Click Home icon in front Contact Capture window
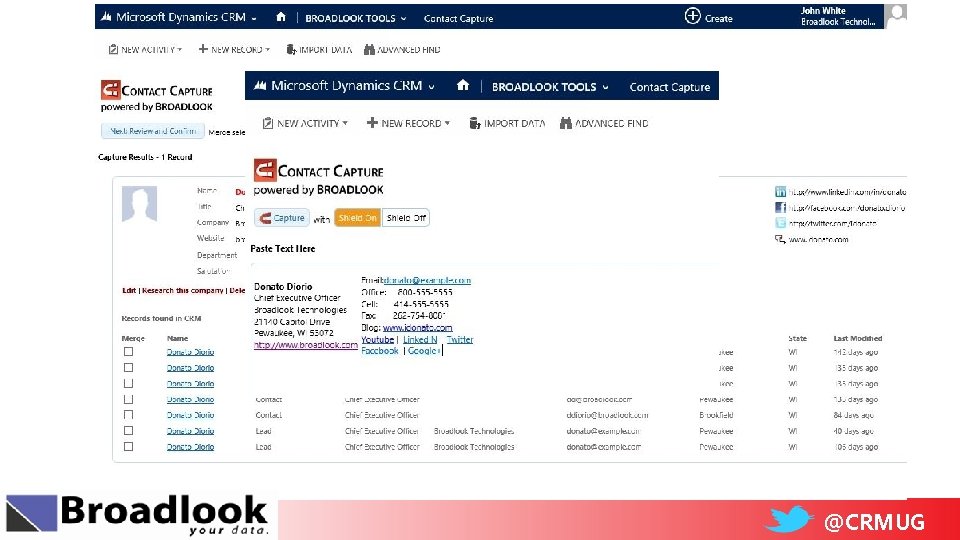 [x=463, y=86]
